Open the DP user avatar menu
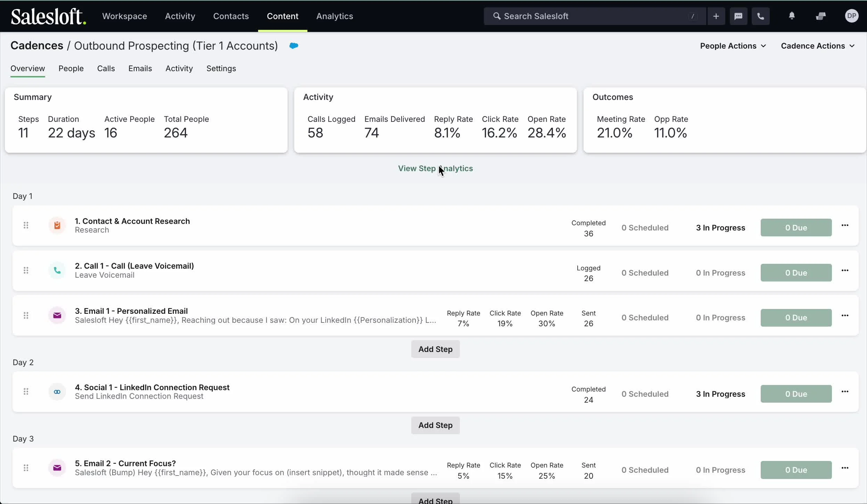The height and width of the screenshot is (504, 867). 851,16
